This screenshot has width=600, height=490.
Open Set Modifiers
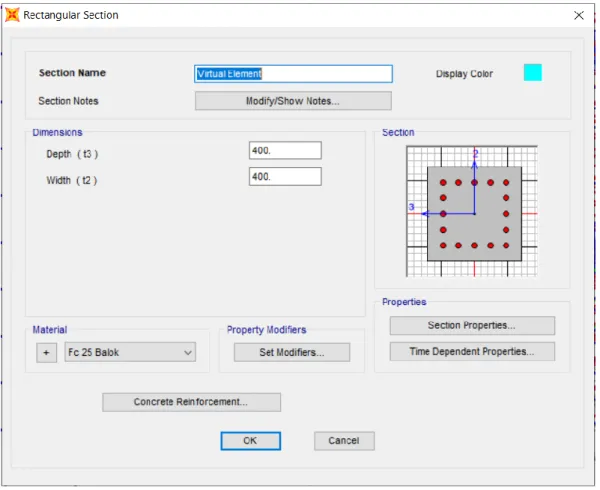click(x=292, y=352)
